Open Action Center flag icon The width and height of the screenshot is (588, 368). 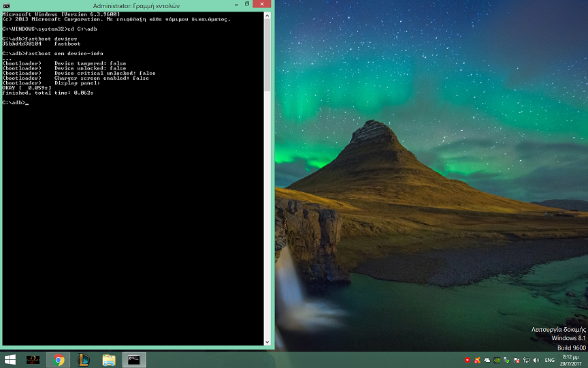click(x=517, y=360)
